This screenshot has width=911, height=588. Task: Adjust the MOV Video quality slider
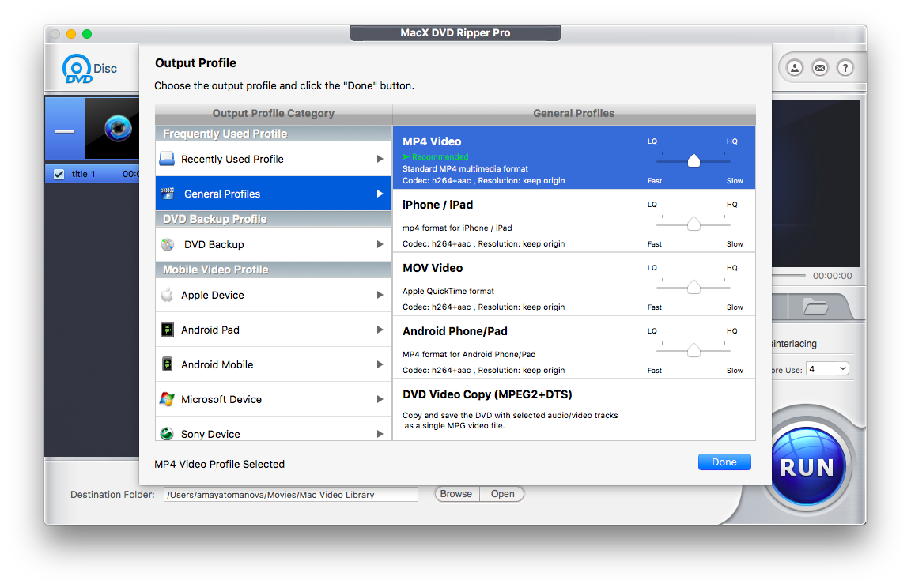point(694,287)
